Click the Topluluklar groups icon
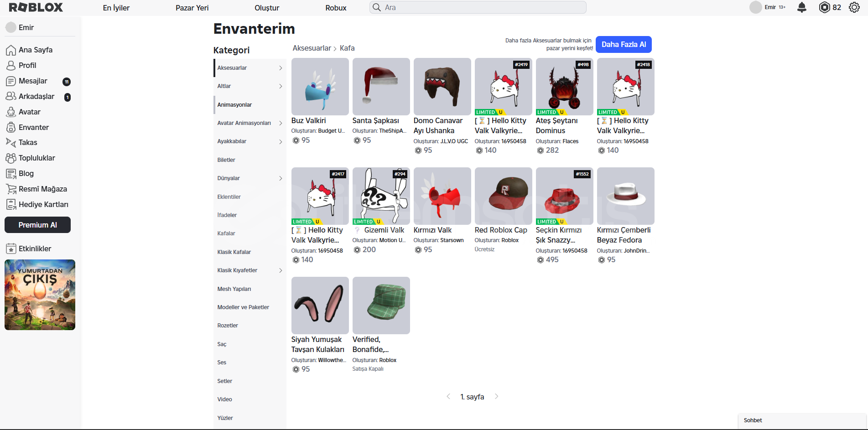868x430 pixels. 11,158
